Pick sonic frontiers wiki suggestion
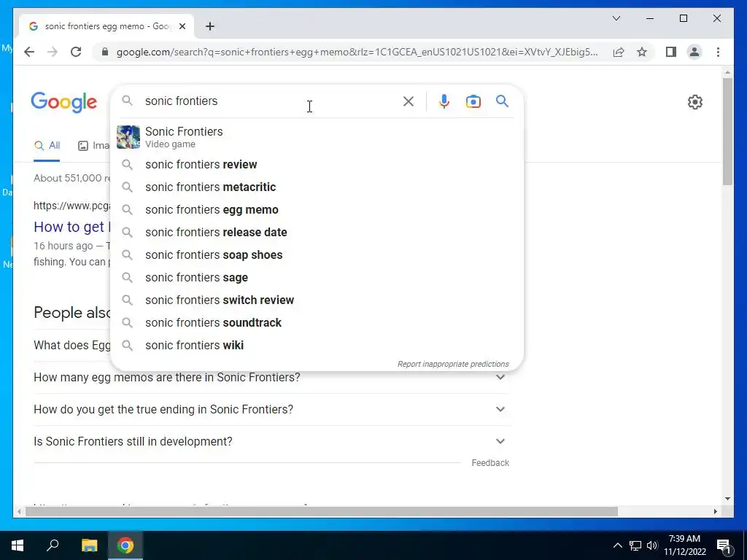 tap(317, 345)
